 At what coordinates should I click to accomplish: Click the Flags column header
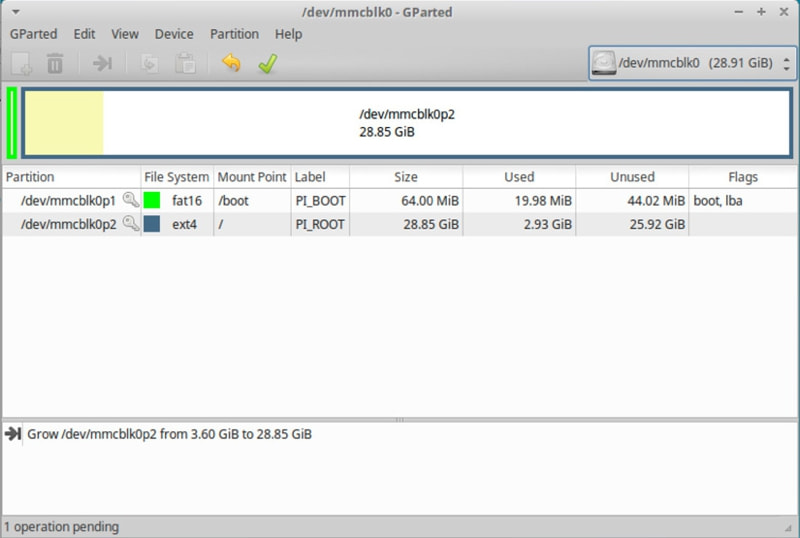coord(743,177)
